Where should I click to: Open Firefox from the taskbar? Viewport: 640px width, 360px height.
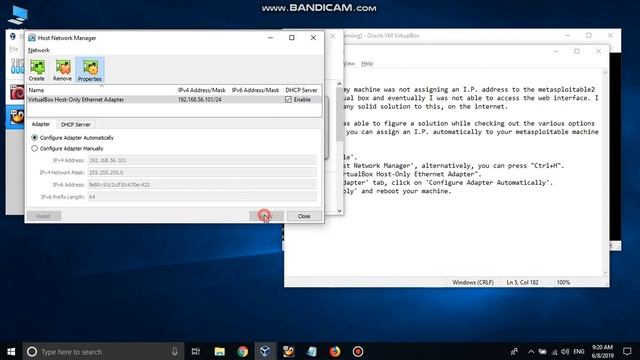click(335, 351)
